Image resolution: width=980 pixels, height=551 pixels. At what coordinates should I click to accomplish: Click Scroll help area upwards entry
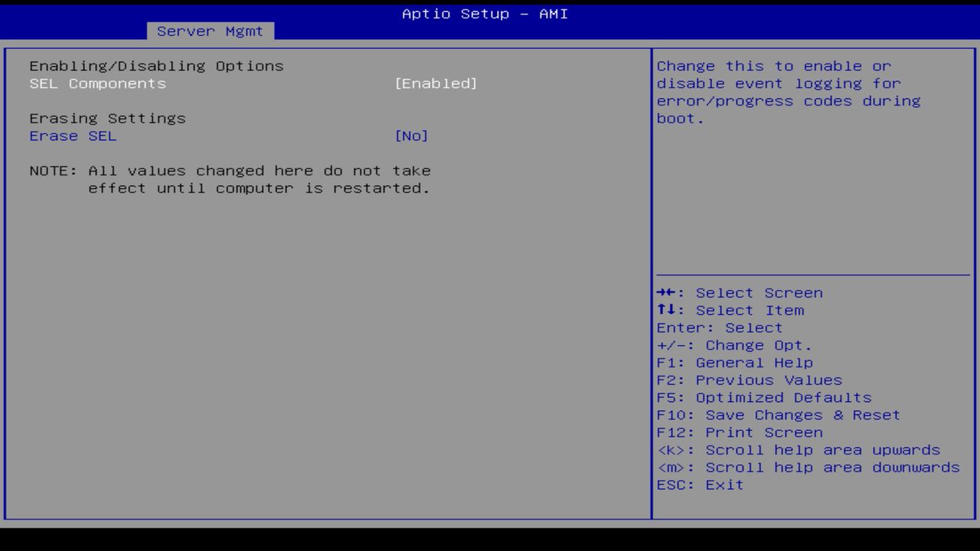pos(798,450)
